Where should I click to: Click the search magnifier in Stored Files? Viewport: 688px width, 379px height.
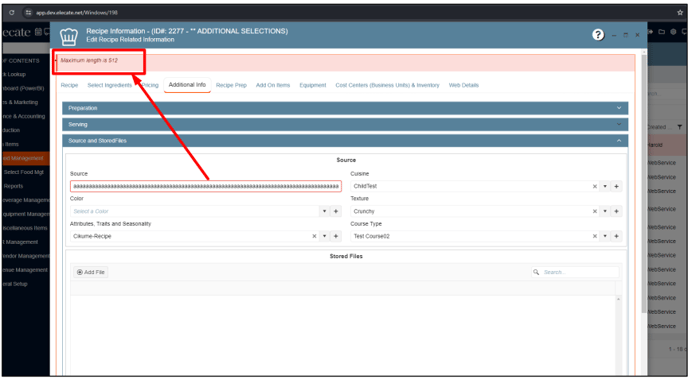[536, 272]
